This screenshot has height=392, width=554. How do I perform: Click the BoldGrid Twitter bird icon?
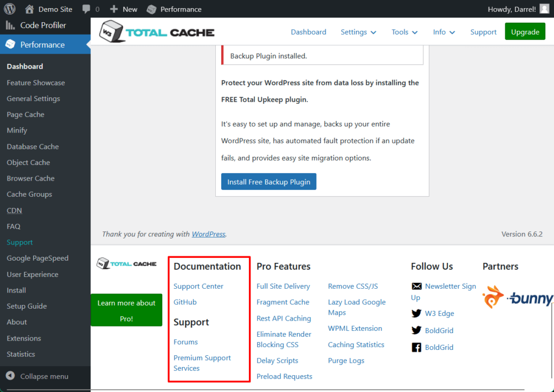click(417, 330)
